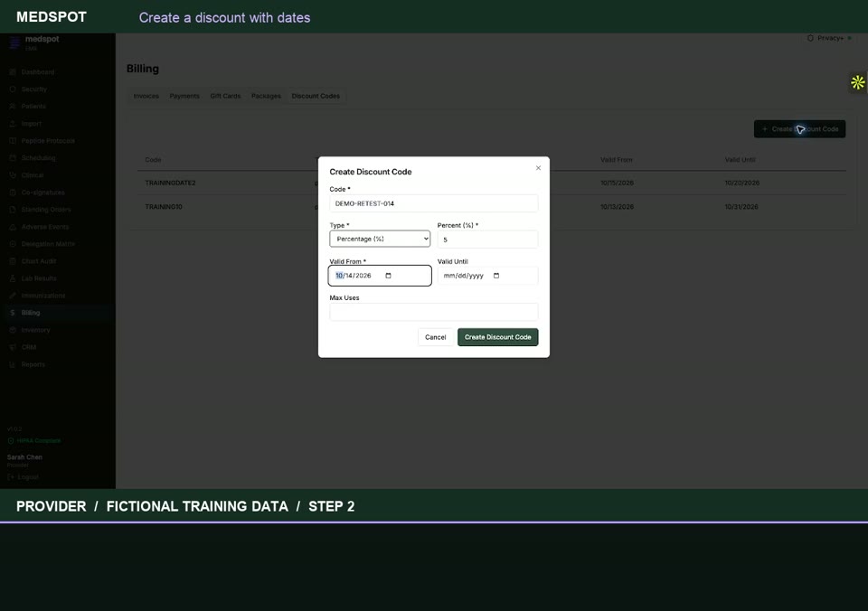Click Valid Until value 10/20/2026
868x611 pixels.
pos(741,183)
